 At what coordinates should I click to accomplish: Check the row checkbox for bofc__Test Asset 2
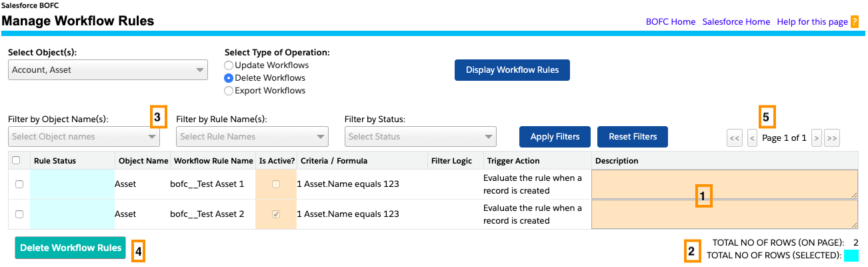[x=19, y=214]
